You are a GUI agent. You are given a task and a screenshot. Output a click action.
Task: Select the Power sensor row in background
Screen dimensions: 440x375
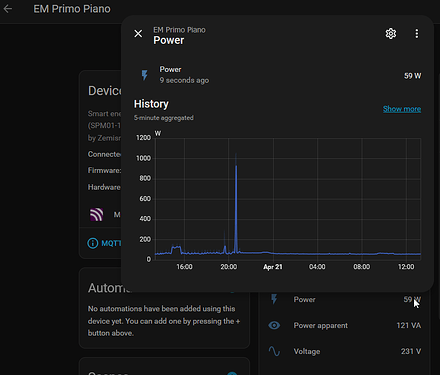[345, 299]
